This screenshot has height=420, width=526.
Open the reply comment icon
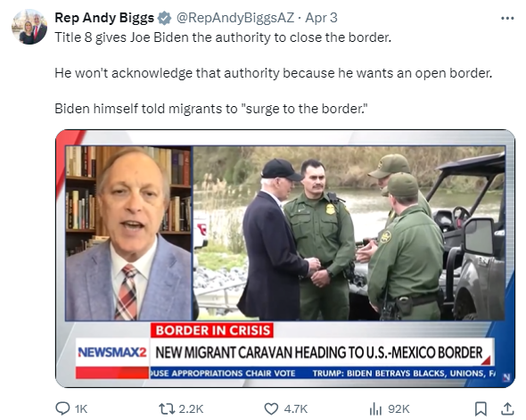[62, 408]
